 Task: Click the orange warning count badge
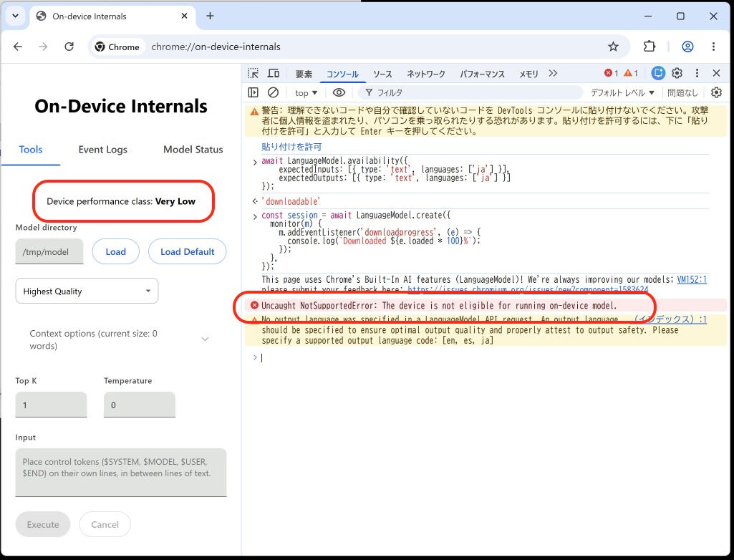[631, 73]
